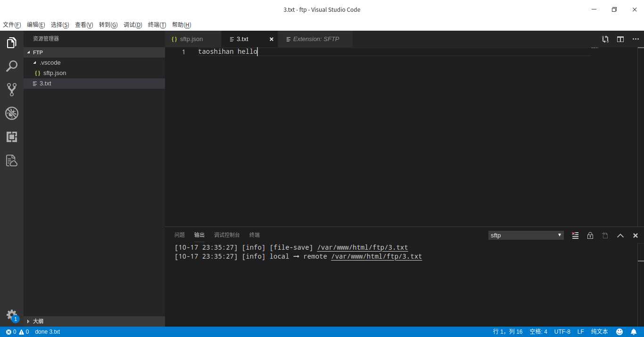Switch to the 问题 panel tab
Viewport: 644px width, 337px height.
[180, 235]
